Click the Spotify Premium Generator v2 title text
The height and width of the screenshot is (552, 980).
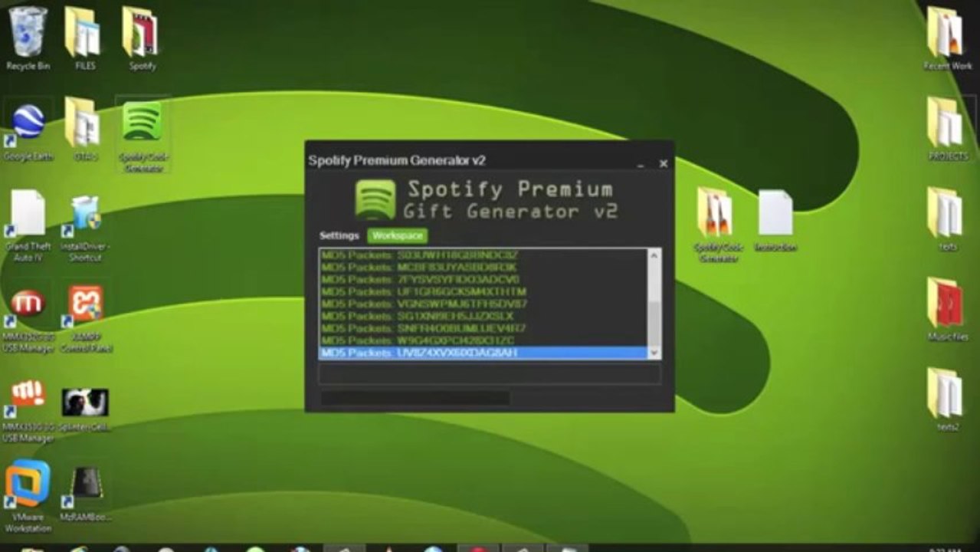pos(397,160)
